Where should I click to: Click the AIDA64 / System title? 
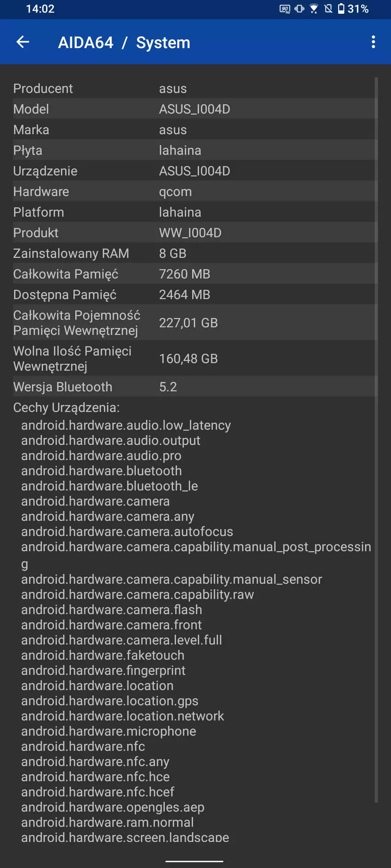[124, 43]
